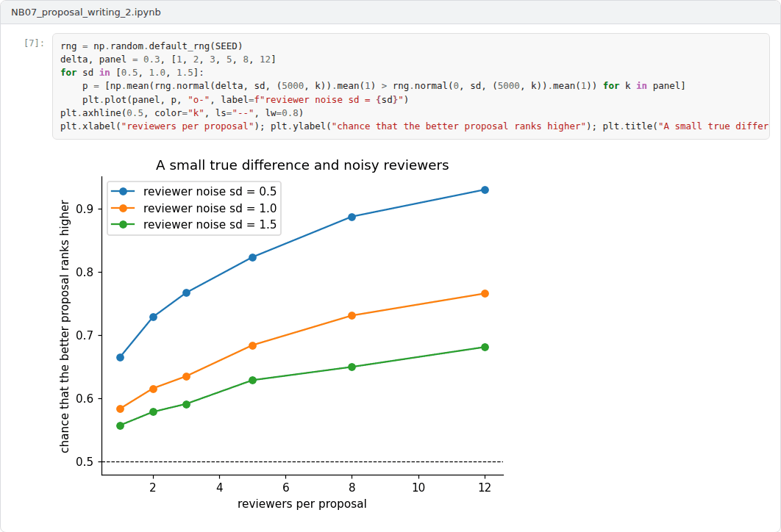Select the [7]: cell execution prompt
781x532 pixels.
[x=34, y=43]
